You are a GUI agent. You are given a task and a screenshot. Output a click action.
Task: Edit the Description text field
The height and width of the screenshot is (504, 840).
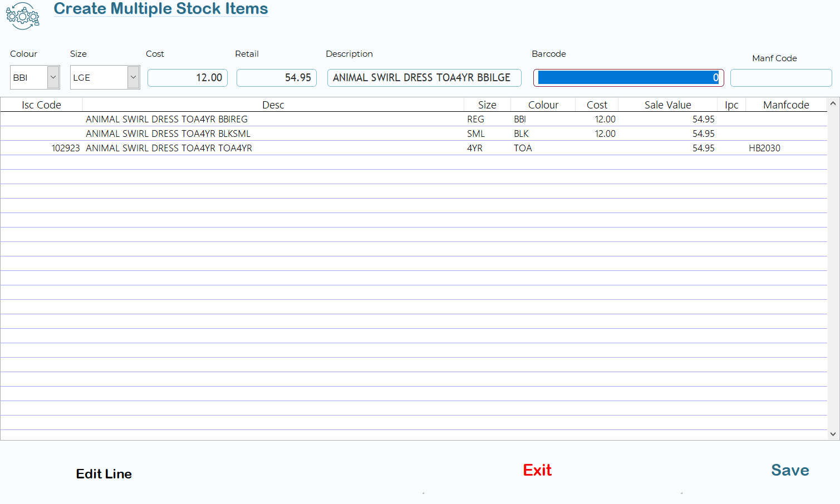point(424,78)
